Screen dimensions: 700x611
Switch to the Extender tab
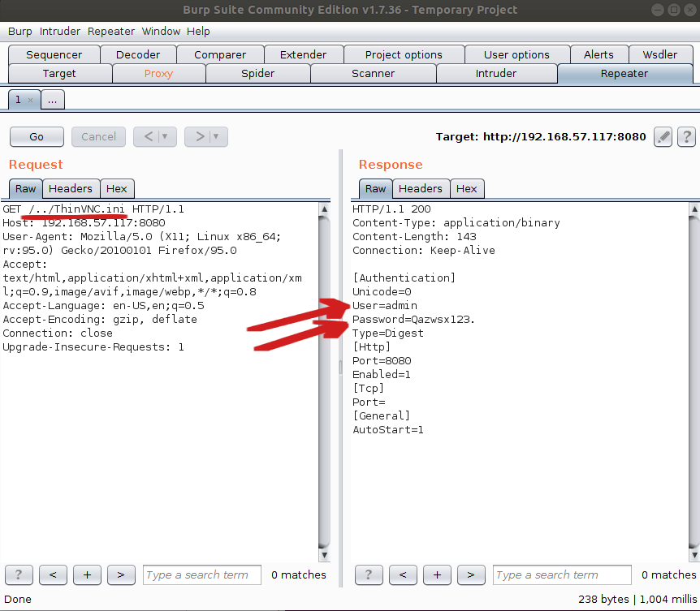coord(303,54)
